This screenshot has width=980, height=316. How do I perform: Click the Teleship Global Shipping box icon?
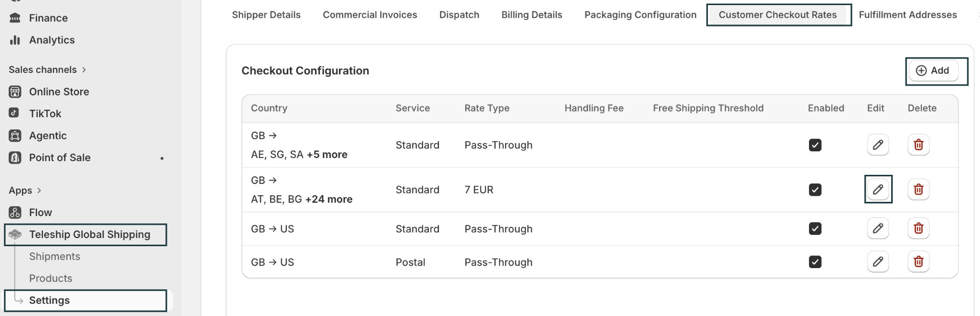point(15,234)
